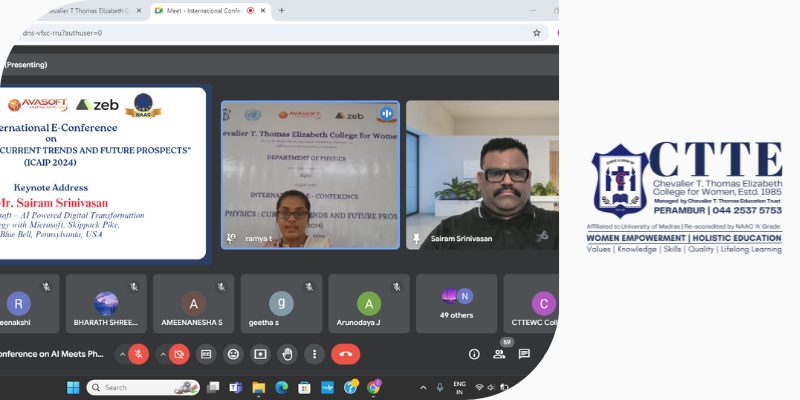Open a new browser tab
The image size is (800, 400).
pyautogui.click(x=281, y=10)
